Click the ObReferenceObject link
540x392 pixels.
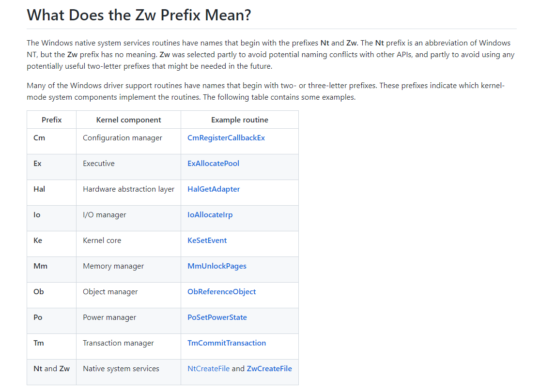coord(221,292)
